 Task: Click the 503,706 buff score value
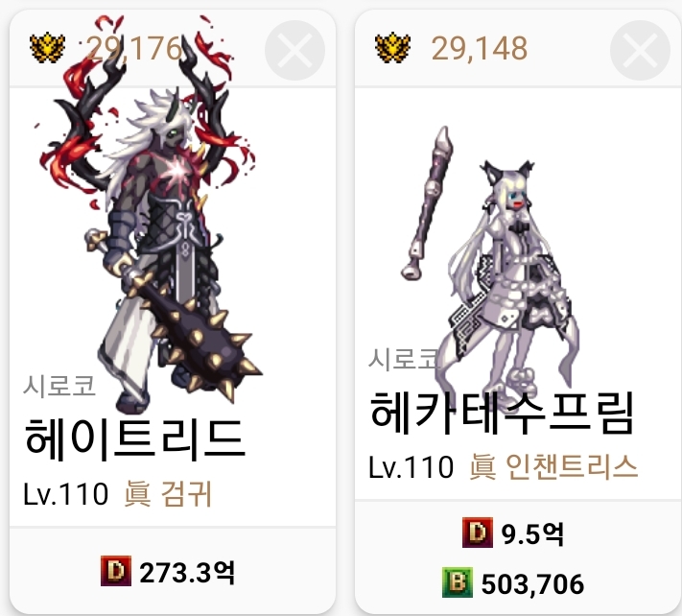pyautogui.click(x=532, y=583)
